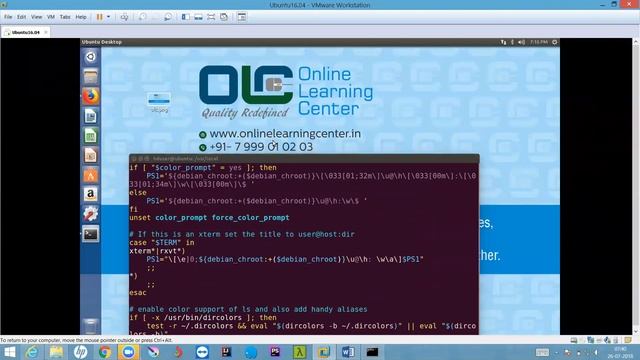This screenshot has height=360, width=640.
Task: Click the VMware window vertical scrollbar
Action: [636, 187]
